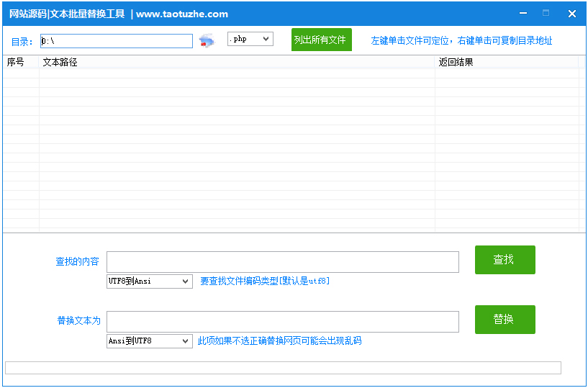Click the 列出所有文件 button
Viewport: 588px width, 388px height.
tap(322, 40)
